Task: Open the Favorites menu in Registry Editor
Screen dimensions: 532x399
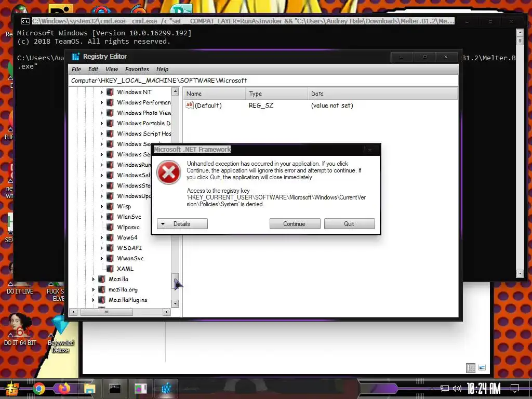Action: coord(137,69)
